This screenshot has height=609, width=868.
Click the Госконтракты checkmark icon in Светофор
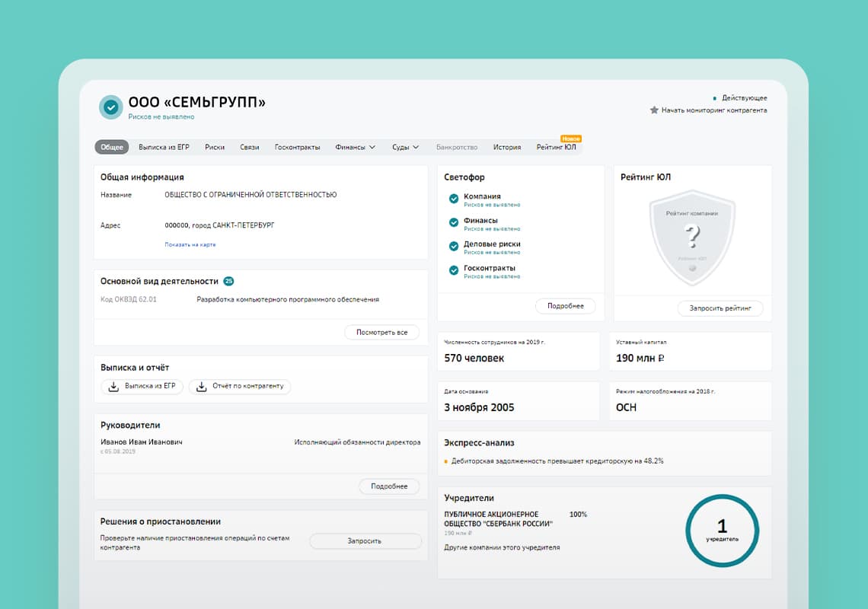point(453,270)
